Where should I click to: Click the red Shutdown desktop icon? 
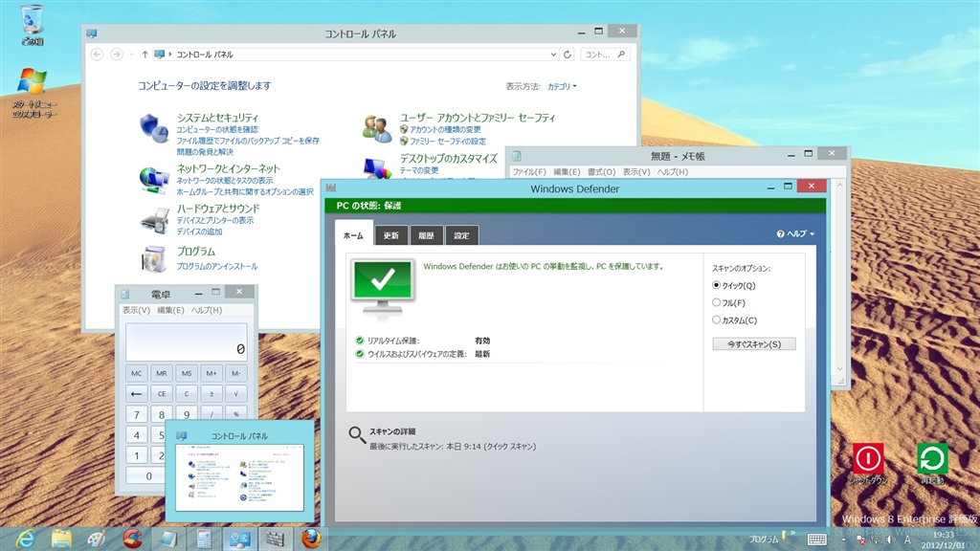point(868,464)
